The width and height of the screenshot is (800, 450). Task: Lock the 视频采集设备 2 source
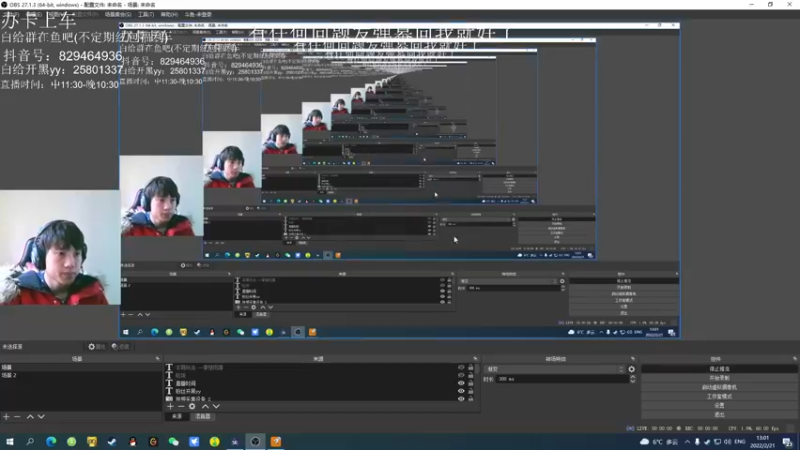tap(470, 399)
